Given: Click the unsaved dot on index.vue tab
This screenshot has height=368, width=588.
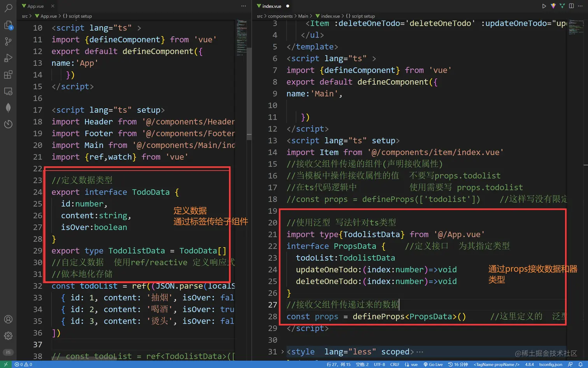Looking at the screenshot, I should (x=288, y=6).
